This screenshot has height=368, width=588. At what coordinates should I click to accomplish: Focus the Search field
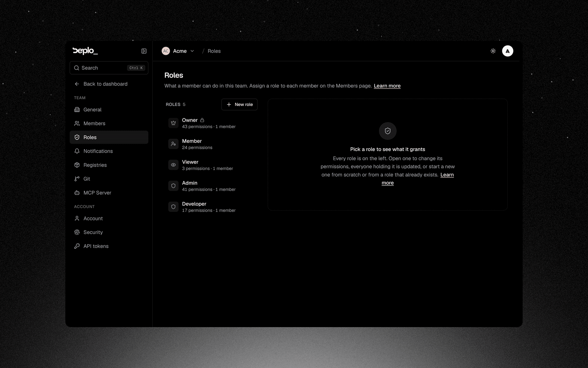109,68
